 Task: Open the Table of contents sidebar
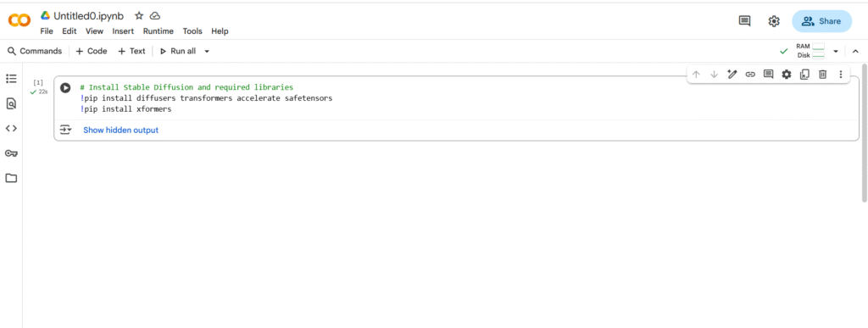pos(11,79)
